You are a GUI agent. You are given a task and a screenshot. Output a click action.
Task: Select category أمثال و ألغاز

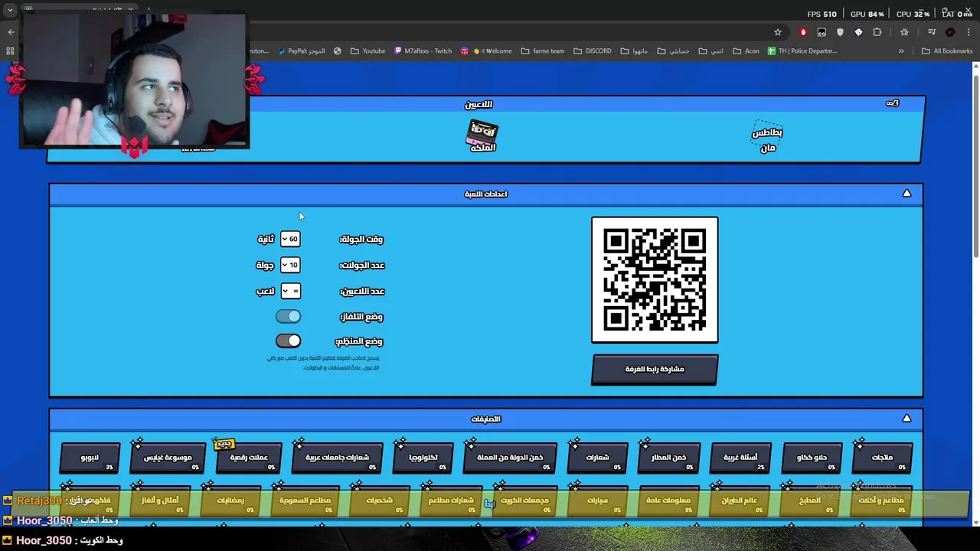160,500
